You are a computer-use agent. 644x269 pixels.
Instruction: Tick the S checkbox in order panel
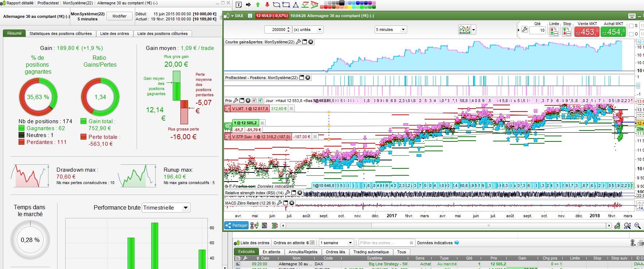tap(631, 26)
